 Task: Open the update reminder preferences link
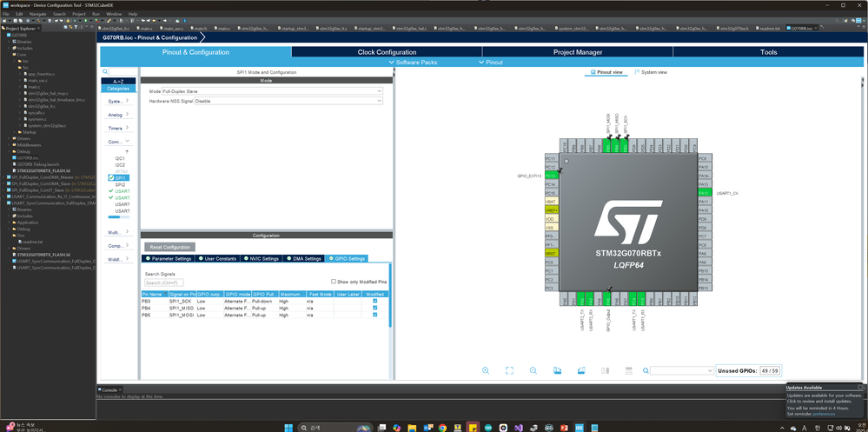[825, 414]
